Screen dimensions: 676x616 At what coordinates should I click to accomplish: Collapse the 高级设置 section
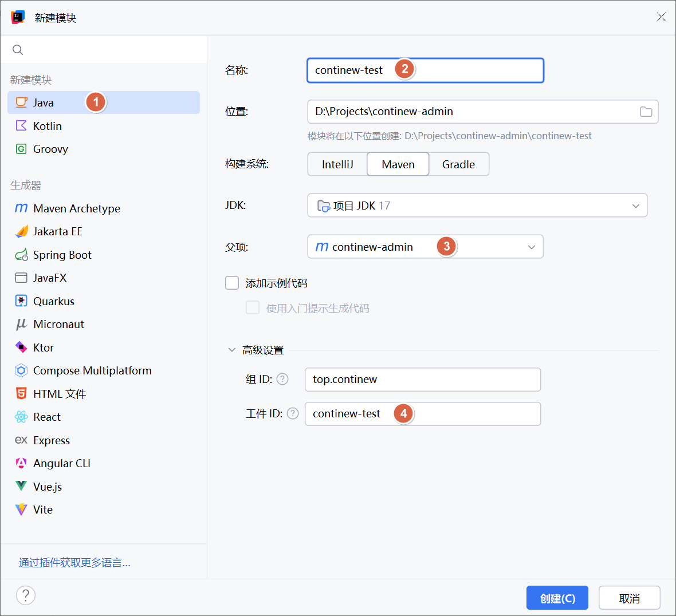[232, 350]
